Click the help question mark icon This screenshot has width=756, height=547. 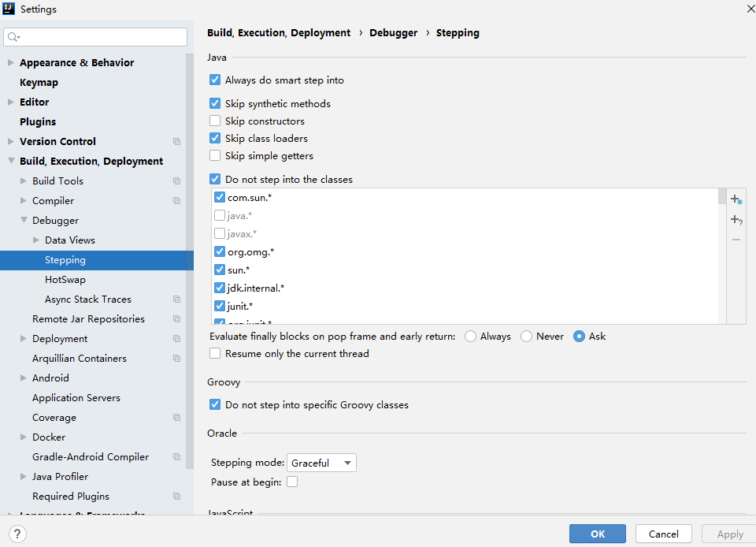(x=17, y=534)
